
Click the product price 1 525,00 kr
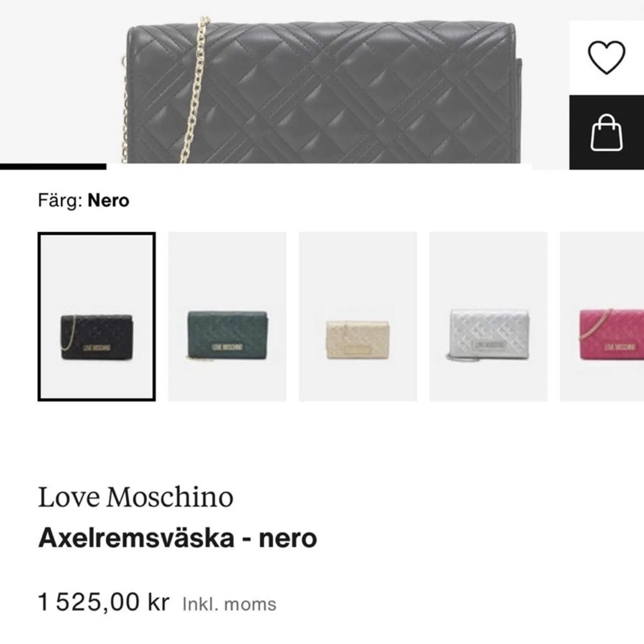(x=103, y=602)
